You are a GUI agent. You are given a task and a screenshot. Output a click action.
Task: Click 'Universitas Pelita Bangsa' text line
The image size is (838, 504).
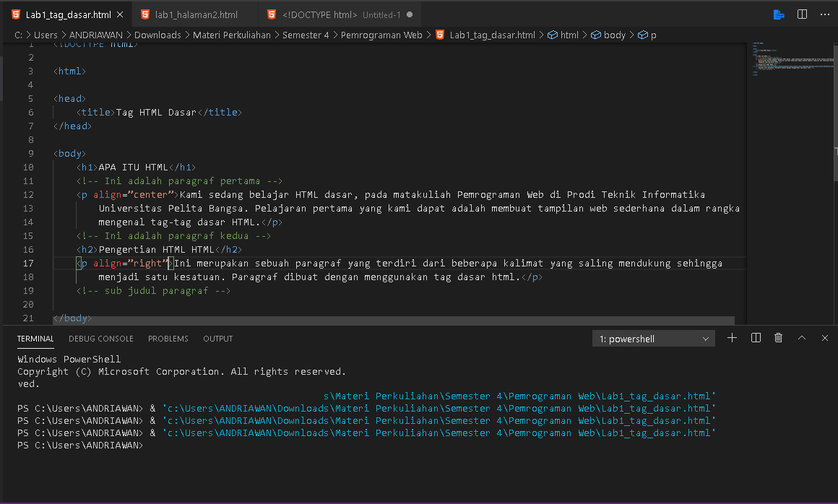419,208
